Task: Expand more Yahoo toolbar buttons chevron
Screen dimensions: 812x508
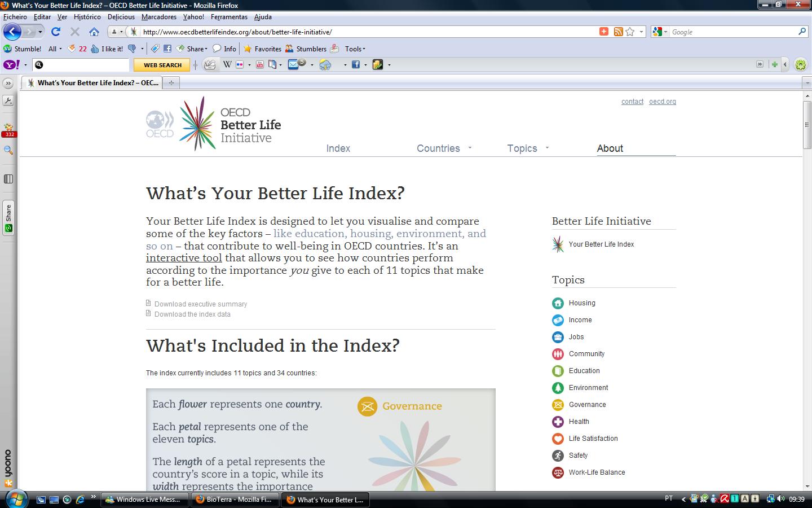Action: click(x=760, y=64)
